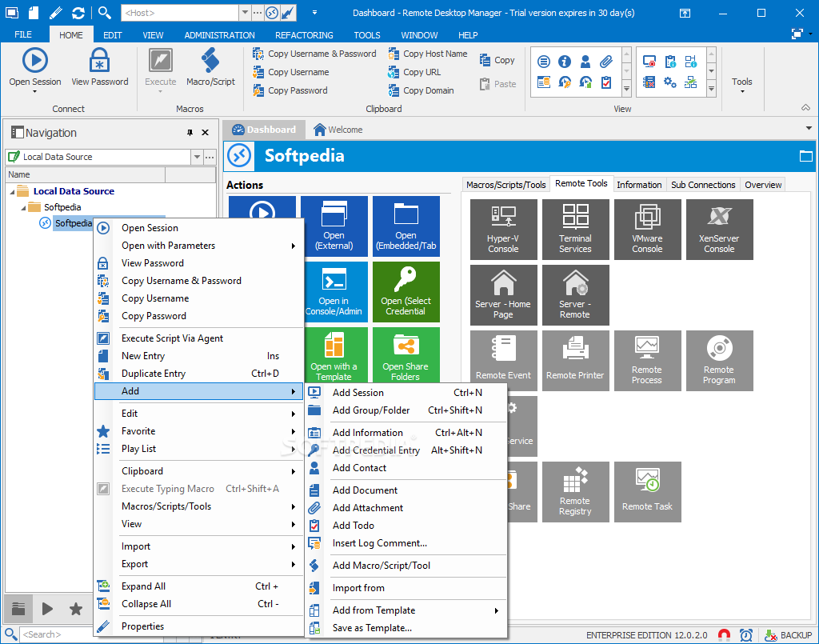The height and width of the screenshot is (644, 819).
Task: Click Copy Domain ribbon button
Action: pos(421,90)
